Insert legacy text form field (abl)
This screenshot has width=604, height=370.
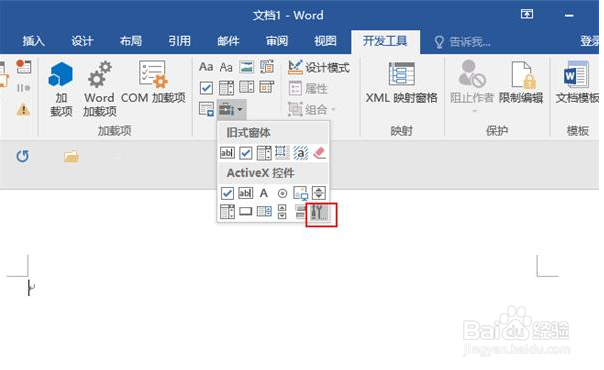[x=227, y=153]
